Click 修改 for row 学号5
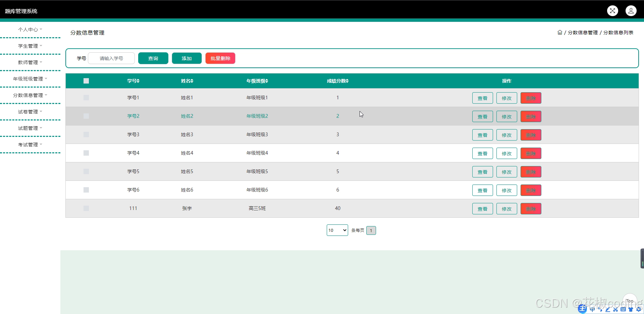This screenshot has width=644, height=314. point(507,172)
